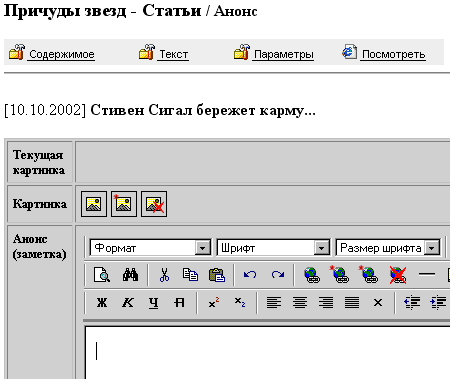Toggle bold Ж formatting
Image resolution: width=450 pixels, height=379 pixels.
pyautogui.click(x=102, y=303)
